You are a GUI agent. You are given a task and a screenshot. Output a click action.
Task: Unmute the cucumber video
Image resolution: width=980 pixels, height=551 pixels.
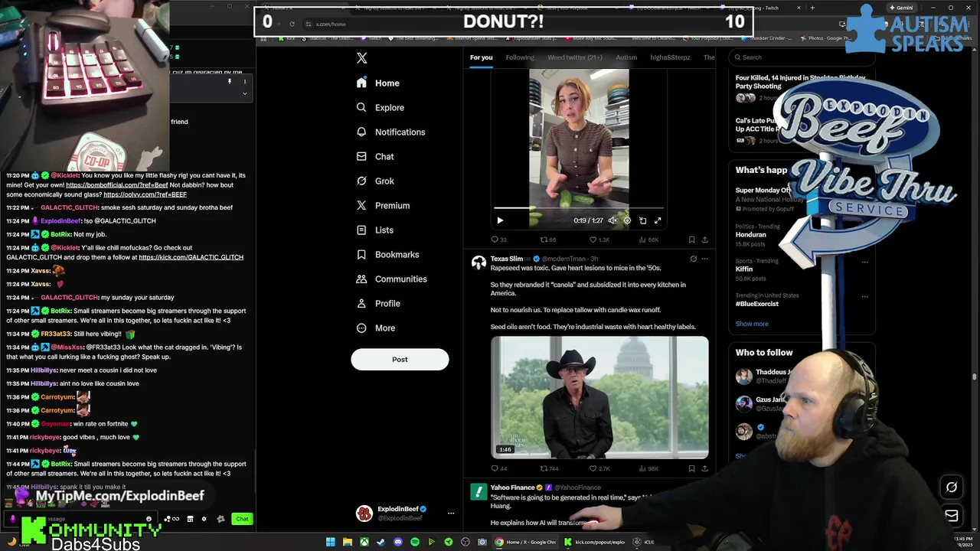[x=612, y=220]
